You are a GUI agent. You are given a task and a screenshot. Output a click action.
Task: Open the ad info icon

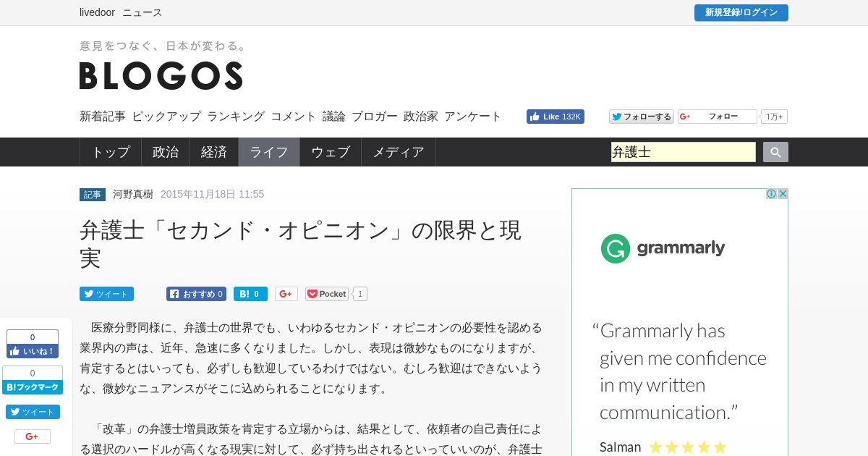pyautogui.click(x=771, y=194)
